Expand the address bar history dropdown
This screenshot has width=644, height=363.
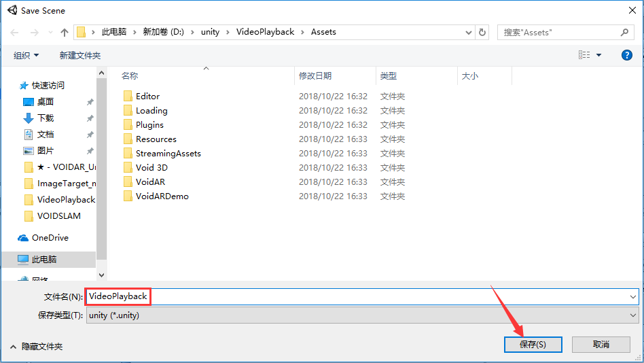[469, 32]
